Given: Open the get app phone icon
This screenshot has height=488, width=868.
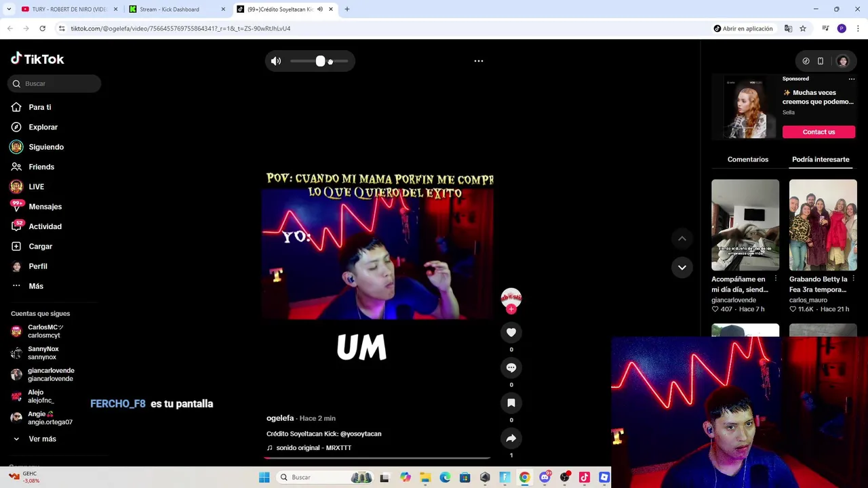Looking at the screenshot, I should (821, 61).
